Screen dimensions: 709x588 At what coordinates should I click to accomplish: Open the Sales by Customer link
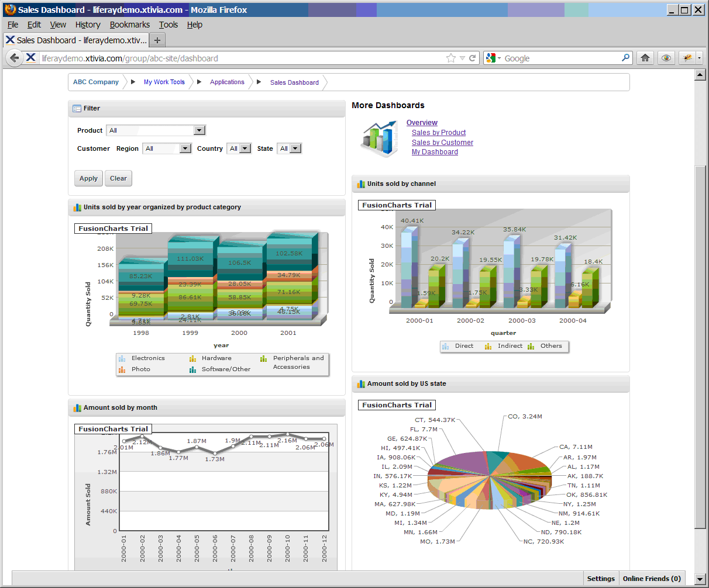click(x=442, y=143)
